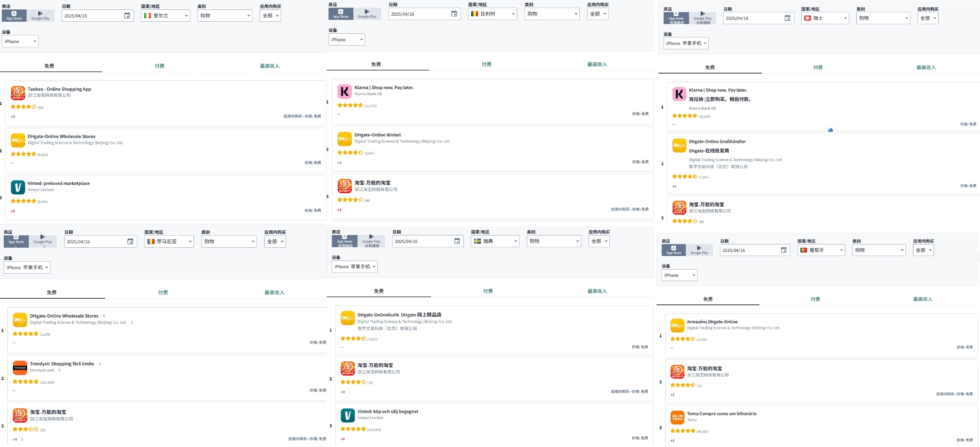
Task: Open calendar picker in Sweden panel
Action: coord(457,241)
